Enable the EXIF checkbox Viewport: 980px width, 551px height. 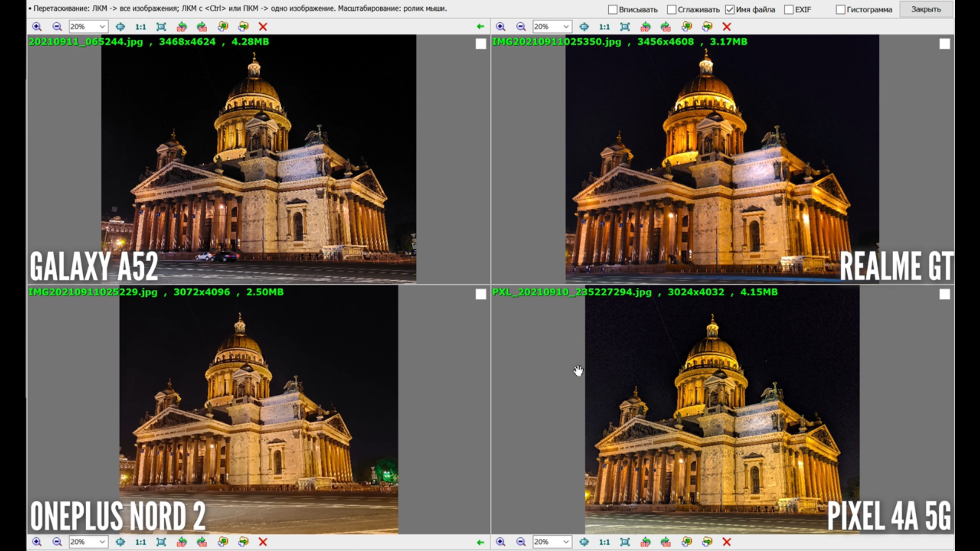(789, 10)
